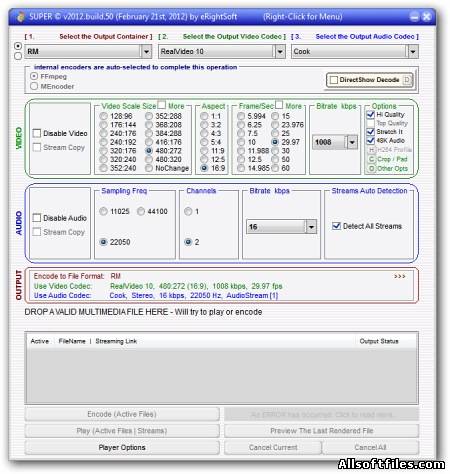Click the RM container text field
Viewport: 450px width, 474px height.
click(x=83, y=52)
